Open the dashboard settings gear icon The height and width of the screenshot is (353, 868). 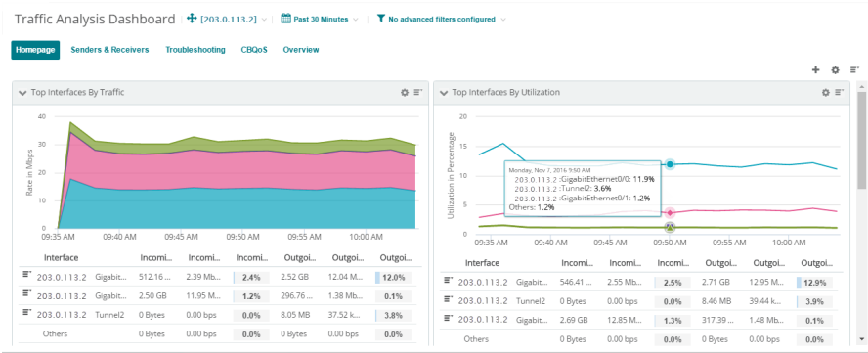tap(836, 70)
